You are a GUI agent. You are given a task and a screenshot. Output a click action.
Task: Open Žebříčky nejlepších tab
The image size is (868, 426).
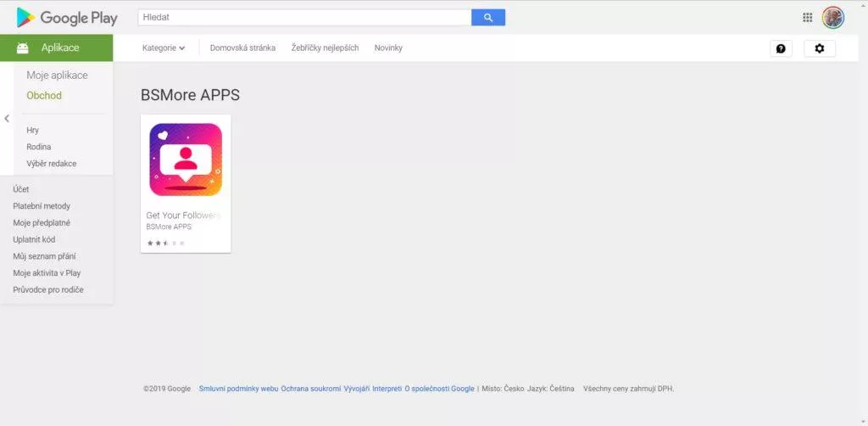(x=325, y=48)
